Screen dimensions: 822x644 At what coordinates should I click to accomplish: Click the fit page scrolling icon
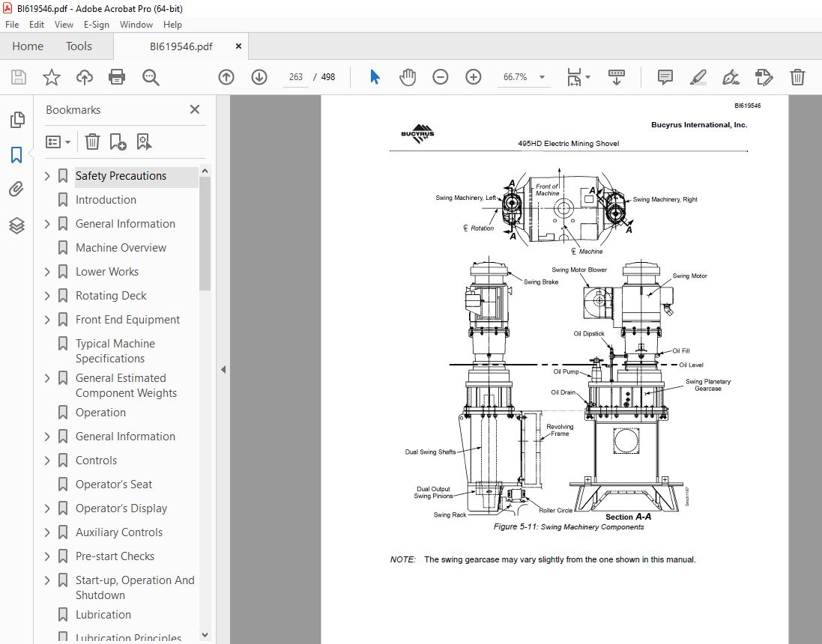point(575,77)
